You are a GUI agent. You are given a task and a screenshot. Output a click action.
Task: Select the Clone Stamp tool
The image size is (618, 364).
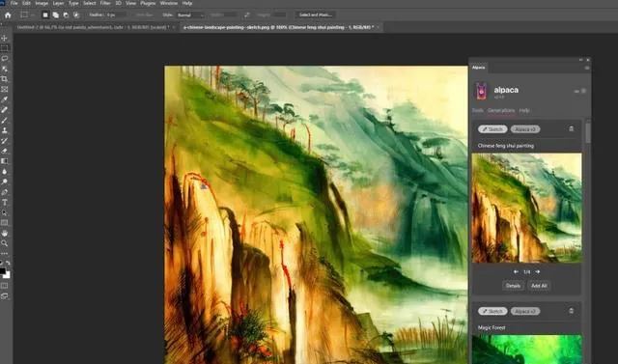point(4,130)
